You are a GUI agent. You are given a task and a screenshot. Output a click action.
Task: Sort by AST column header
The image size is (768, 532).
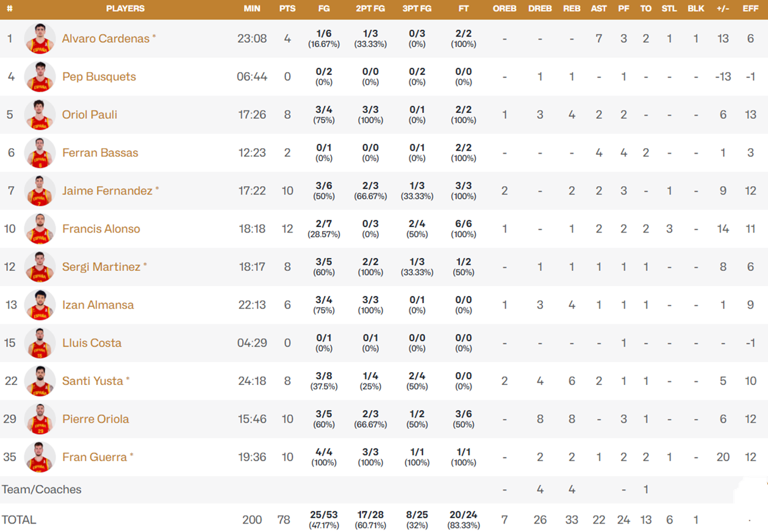(598, 9)
